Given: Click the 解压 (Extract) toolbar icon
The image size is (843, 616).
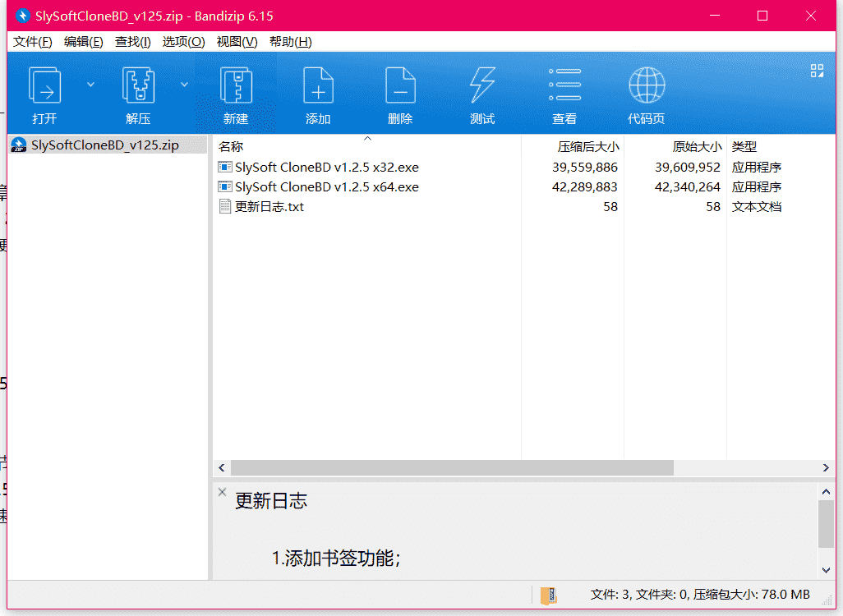Looking at the screenshot, I should (x=138, y=85).
